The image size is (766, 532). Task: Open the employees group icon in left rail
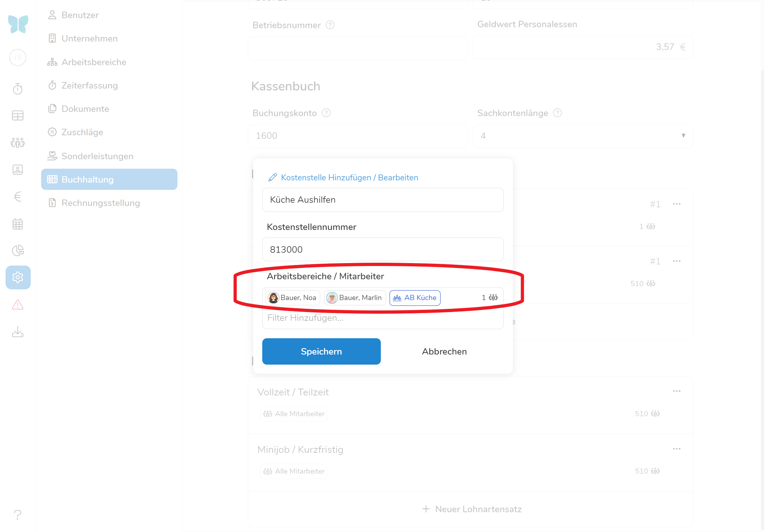[x=18, y=143]
